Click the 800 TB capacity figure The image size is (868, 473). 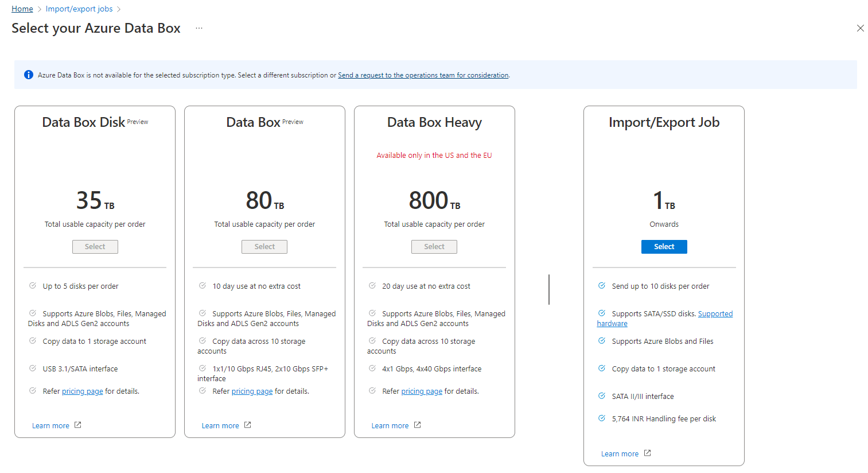[x=434, y=200]
